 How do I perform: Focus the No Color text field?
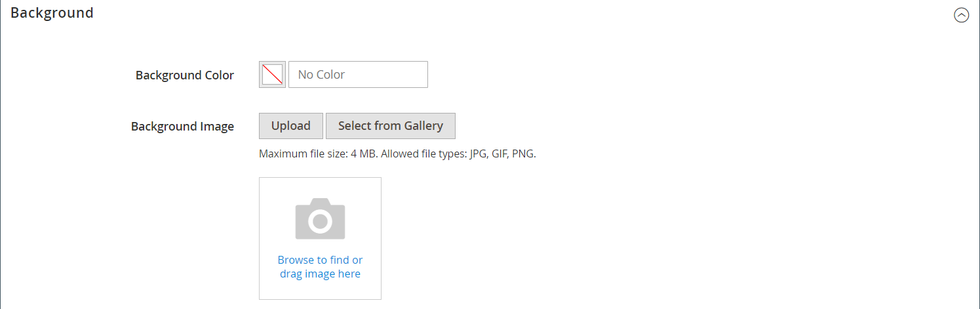358,75
